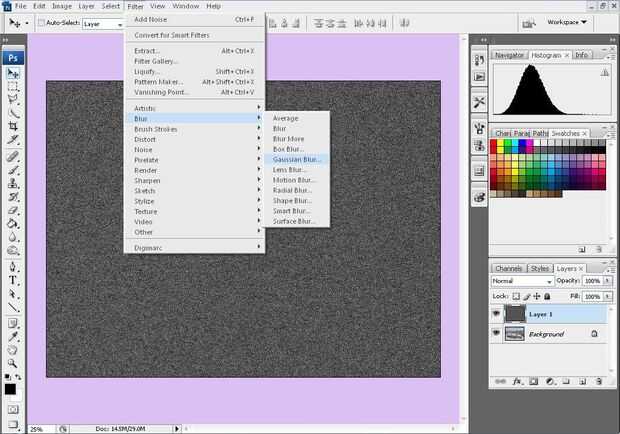The width and height of the screenshot is (620, 434).
Task: Toggle lock image pixels brush icon
Action: coord(527,296)
